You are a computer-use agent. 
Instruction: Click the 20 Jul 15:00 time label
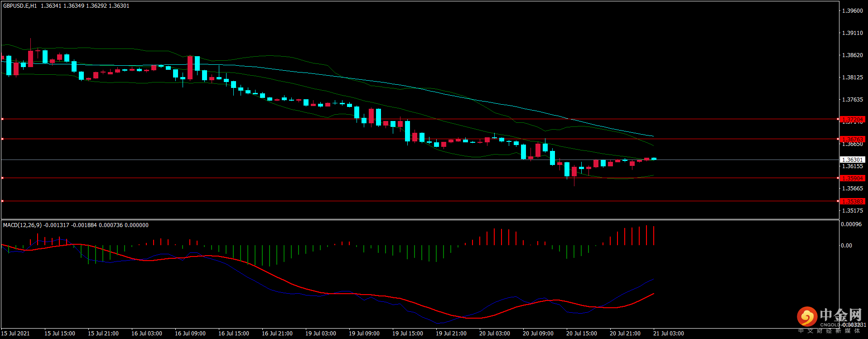[582, 334]
